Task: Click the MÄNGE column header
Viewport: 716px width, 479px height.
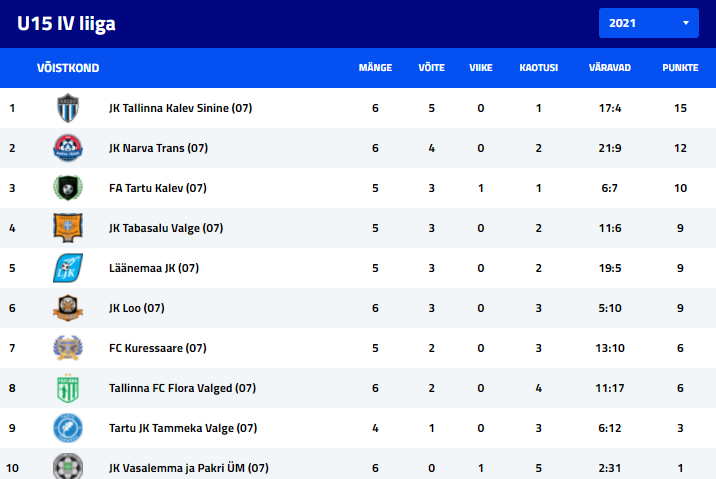Action: (375, 68)
